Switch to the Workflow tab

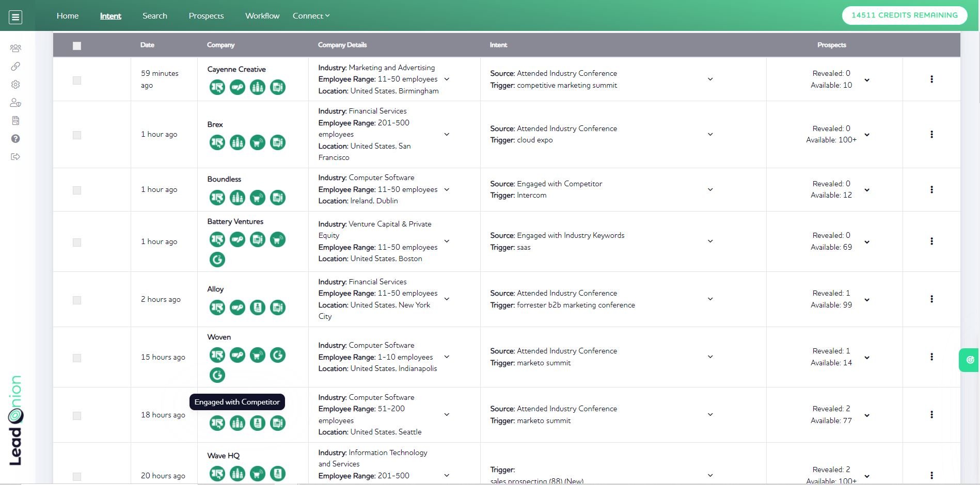click(x=262, y=16)
